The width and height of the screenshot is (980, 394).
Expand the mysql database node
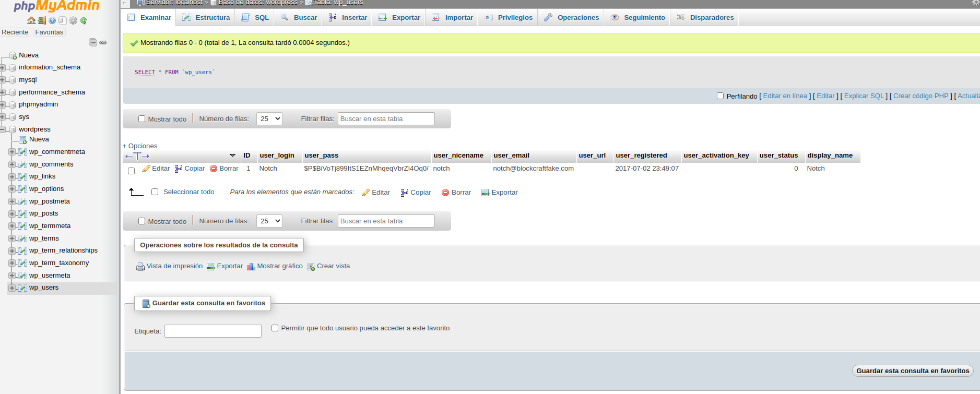tap(3, 80)
